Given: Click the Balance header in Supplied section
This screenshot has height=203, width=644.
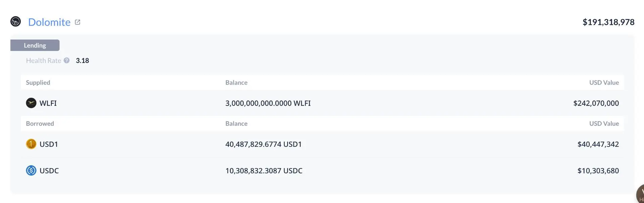Looking at the screenshot, I should 236,82.
